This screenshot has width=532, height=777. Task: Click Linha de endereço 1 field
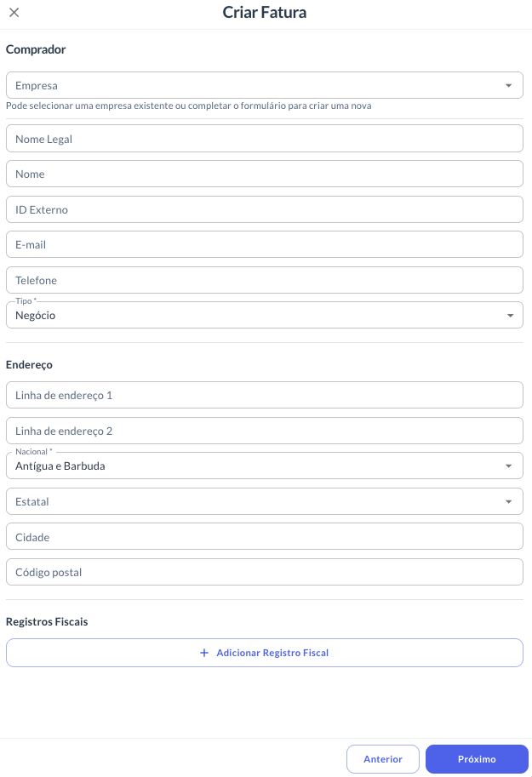tap(264, 395)
